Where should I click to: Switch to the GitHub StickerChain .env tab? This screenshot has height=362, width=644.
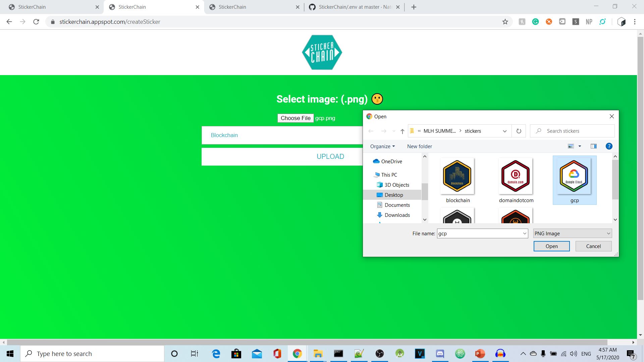354,7
